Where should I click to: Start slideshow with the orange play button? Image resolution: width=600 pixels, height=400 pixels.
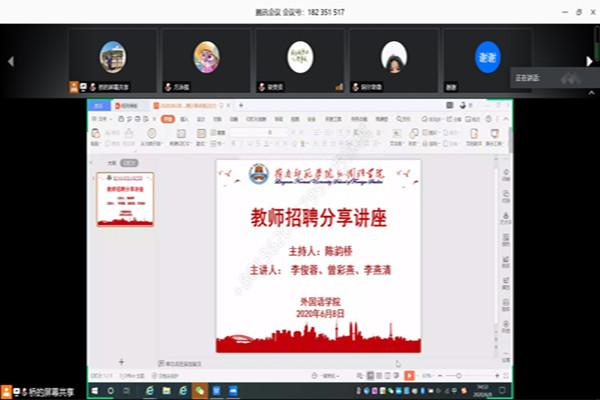pos(409,375)
